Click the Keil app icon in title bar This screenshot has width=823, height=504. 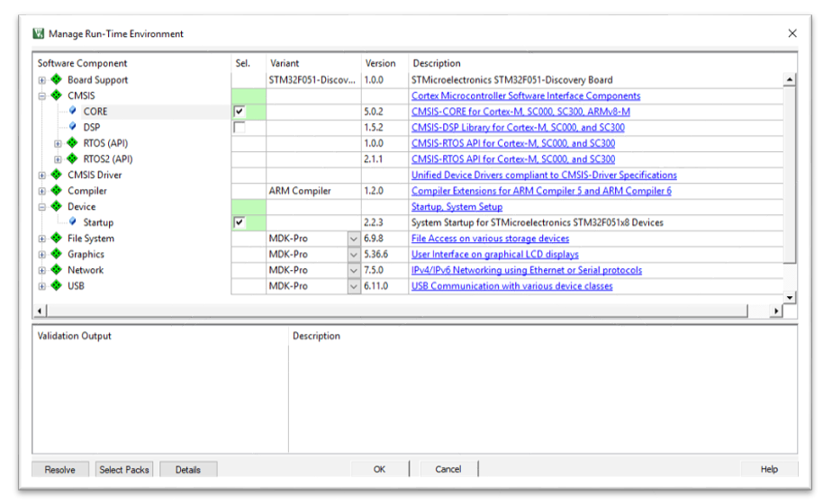(39, 33)
